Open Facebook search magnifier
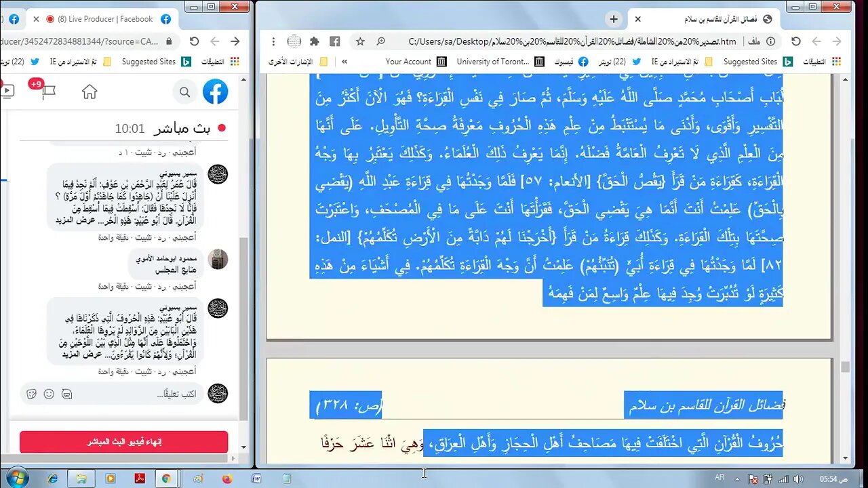 pyautogui.click(x=184, y=92)
